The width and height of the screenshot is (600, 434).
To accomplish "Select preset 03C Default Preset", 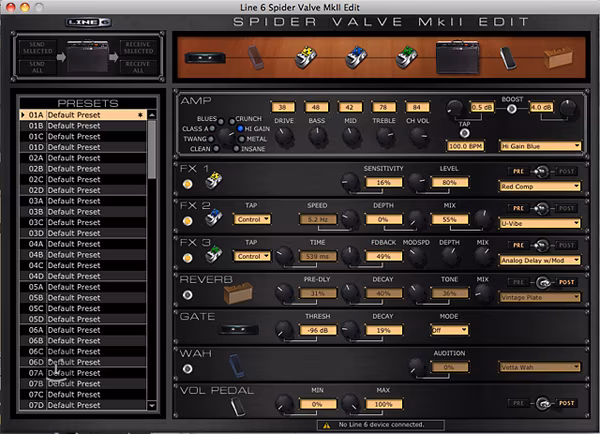I will tap(83, 222).
